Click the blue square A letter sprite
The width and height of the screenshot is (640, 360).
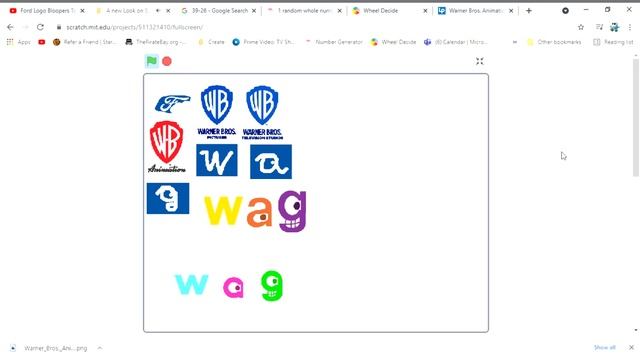tap(271, 162)
